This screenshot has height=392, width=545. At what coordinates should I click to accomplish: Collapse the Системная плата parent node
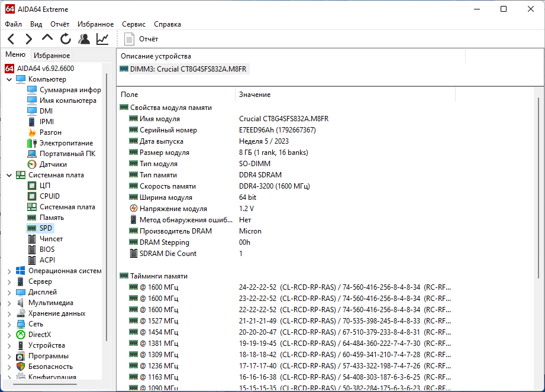(9, 176)
